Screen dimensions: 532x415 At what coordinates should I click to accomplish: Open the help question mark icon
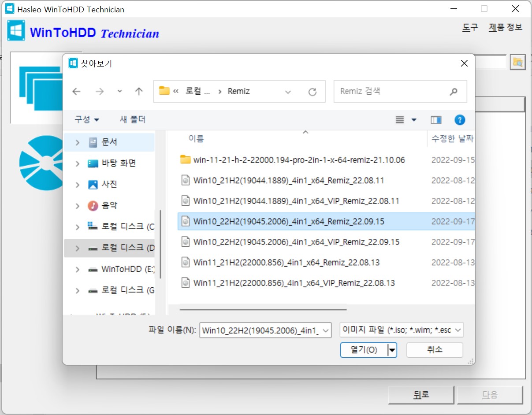point(460,120)
